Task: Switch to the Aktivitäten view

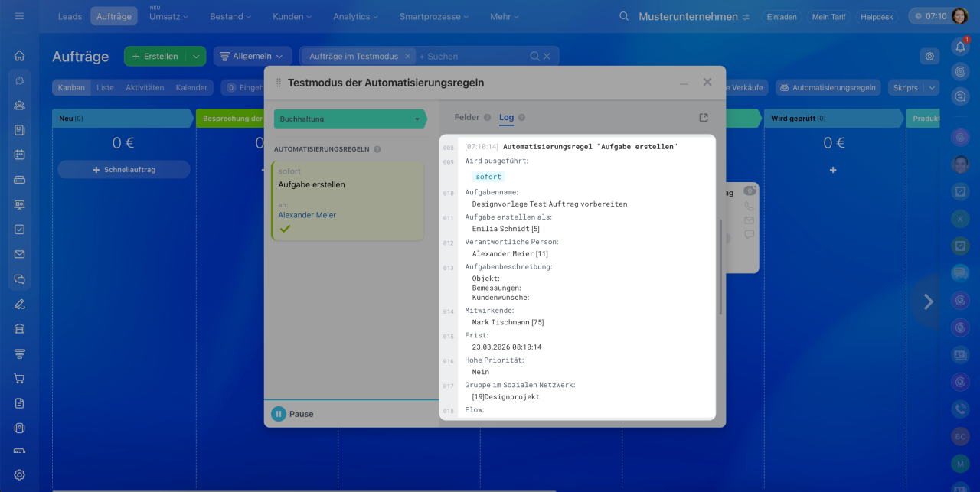Action: 145,87
